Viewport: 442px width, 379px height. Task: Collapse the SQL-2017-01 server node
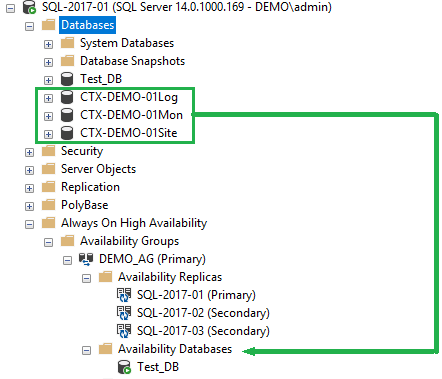pyautogui.click(x=10, y=8)
